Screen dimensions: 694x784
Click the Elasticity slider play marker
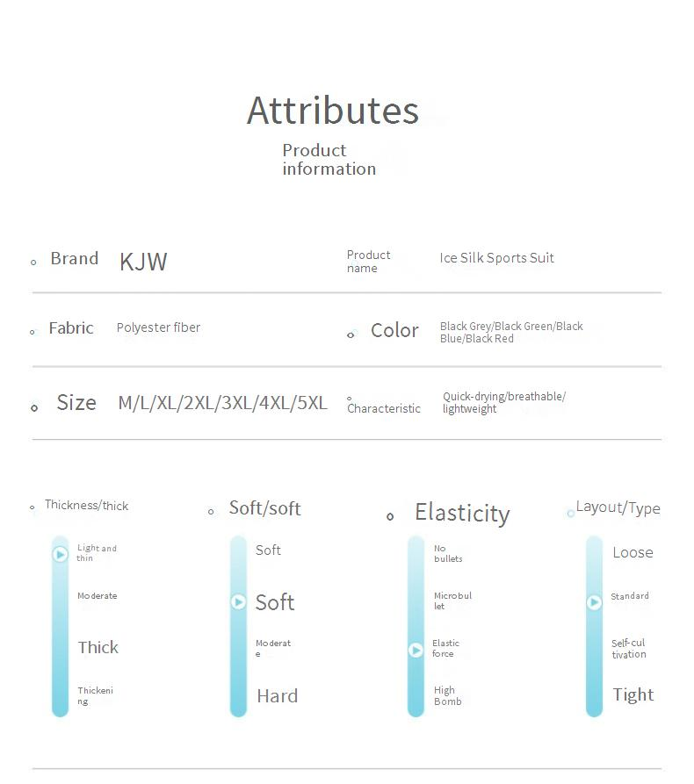pos(416,650)
